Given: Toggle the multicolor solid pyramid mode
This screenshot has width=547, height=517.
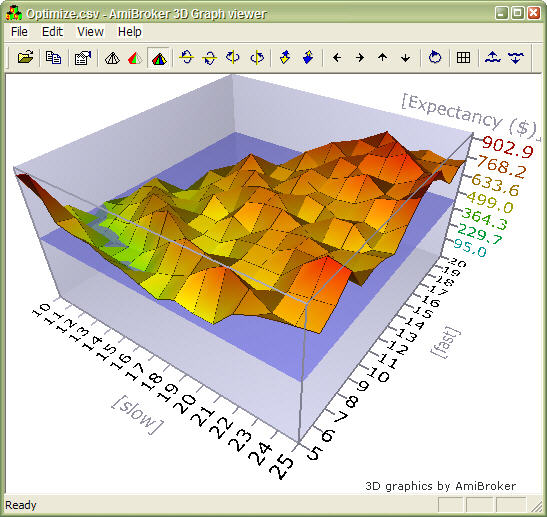Looking at the screenshot, I should coord(159,57).
